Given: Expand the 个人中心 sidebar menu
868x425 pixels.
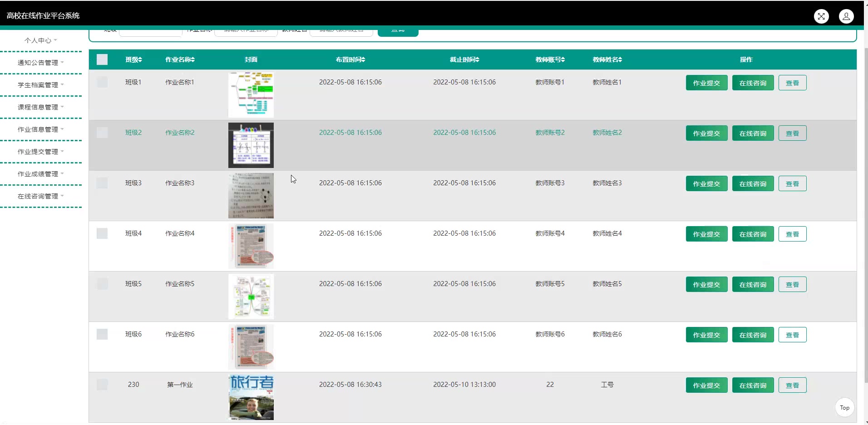Looking at the screenshot, I should (40, 40).
